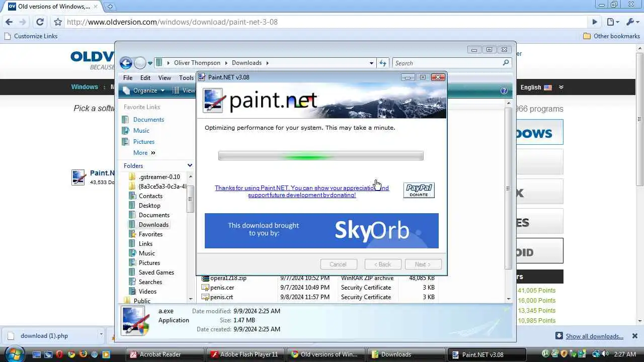The height and width of the screenshot is (362, 644).
Task: Open Chrome's wrench settings menu
Action: (632, 22)
